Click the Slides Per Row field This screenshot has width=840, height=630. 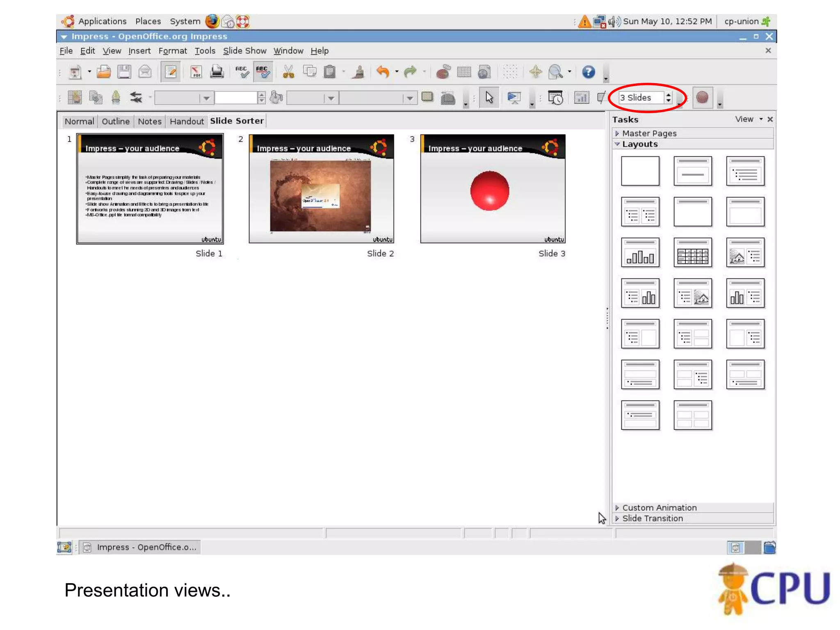(x=641, y=98)
